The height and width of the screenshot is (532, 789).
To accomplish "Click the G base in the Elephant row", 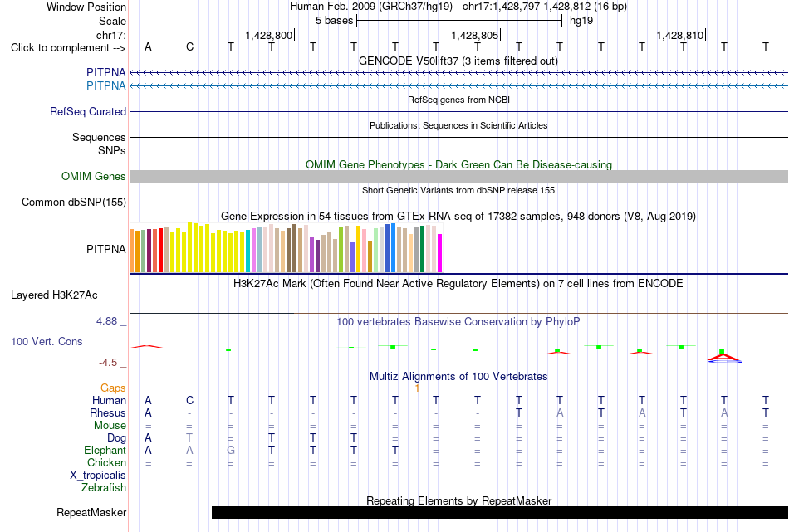I will 230,451.
